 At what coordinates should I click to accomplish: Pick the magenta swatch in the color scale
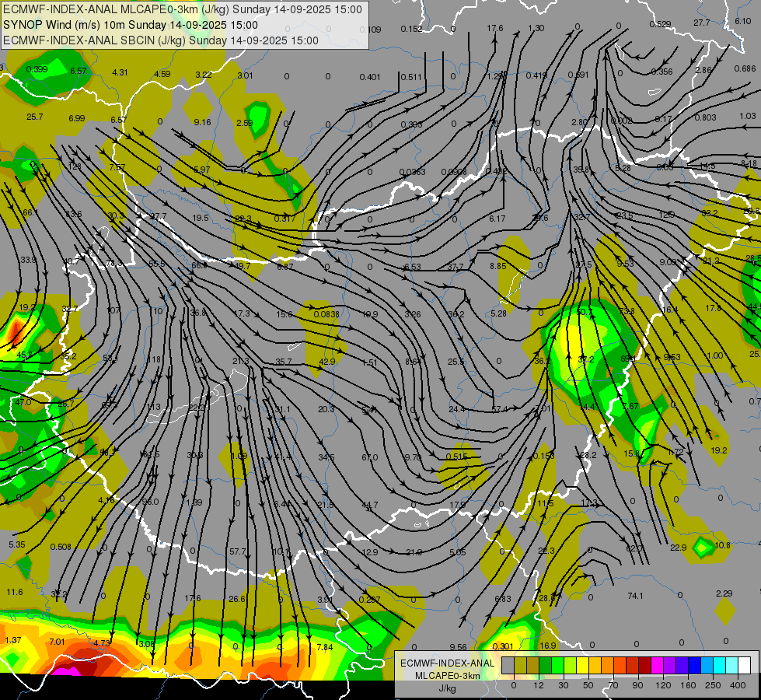[x=658, y=665]
